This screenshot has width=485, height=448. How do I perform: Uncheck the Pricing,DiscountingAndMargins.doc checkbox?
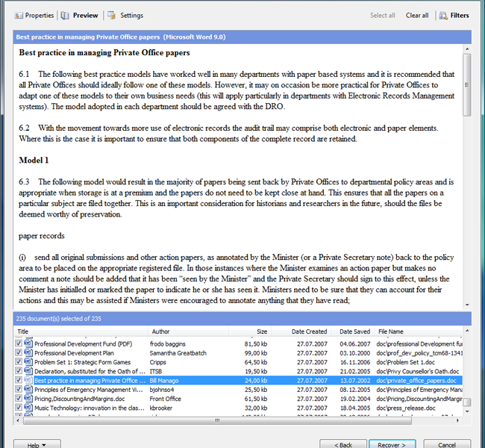point(19,399)
